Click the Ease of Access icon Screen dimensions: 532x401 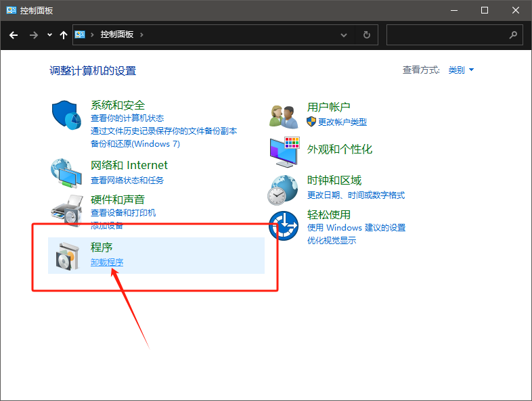click(284, 225)
